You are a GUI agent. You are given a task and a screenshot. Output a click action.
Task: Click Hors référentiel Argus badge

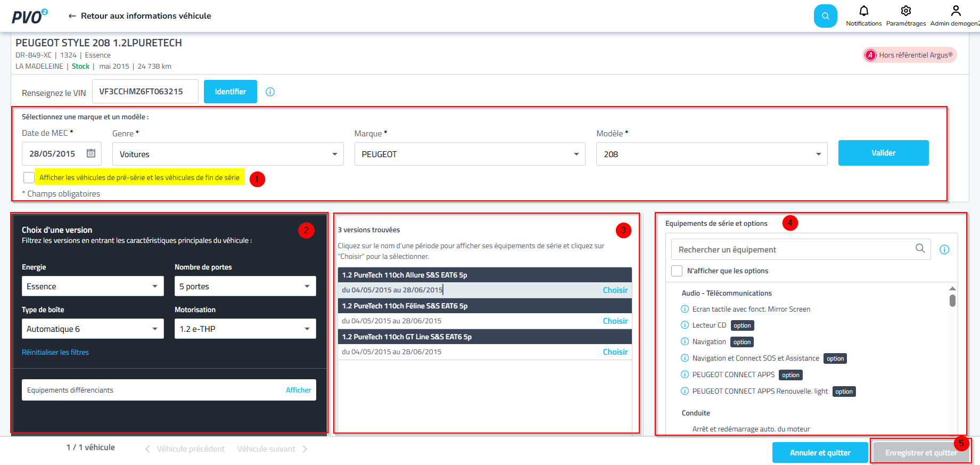(x=910, y=55)
